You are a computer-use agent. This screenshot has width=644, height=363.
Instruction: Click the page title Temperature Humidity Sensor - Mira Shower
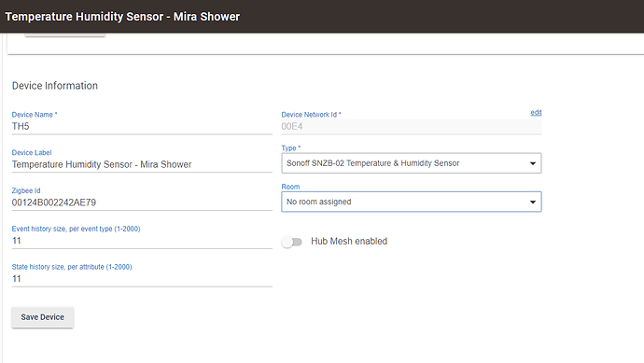coord(122,17)
